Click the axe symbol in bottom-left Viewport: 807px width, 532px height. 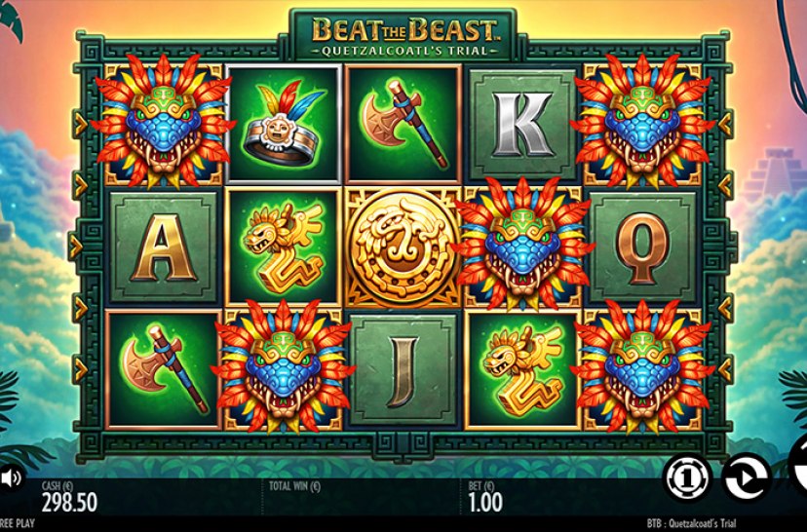pyautogui.click(x=163, y=370)
